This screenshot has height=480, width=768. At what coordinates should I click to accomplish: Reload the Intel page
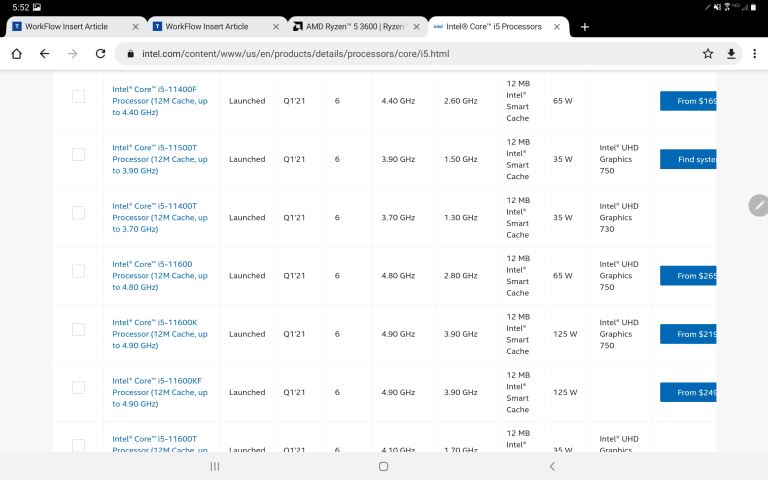[100, 53]
